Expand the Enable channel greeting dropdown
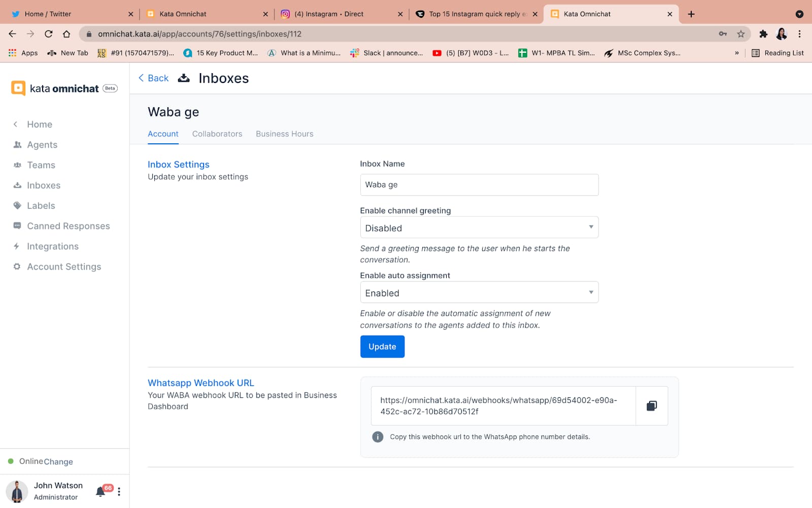Image resolution: width=812 pixels, height=508 pixels. [x=479, y=228]
